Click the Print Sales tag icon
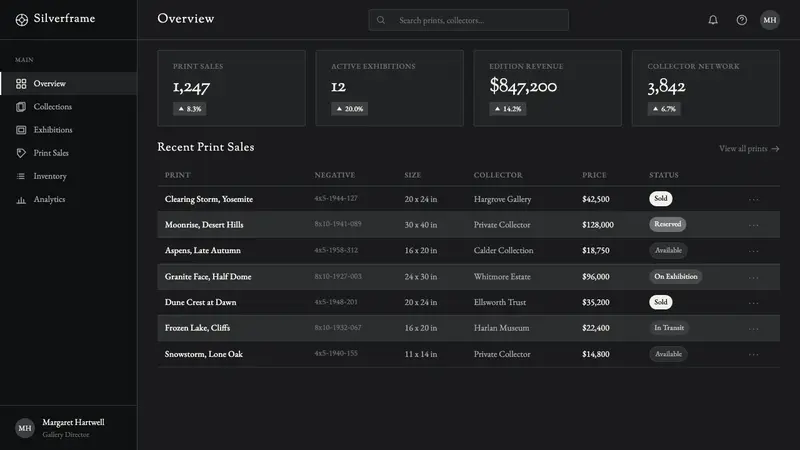The height and width of the screenshot is (450, 800). tap(21, 153)
